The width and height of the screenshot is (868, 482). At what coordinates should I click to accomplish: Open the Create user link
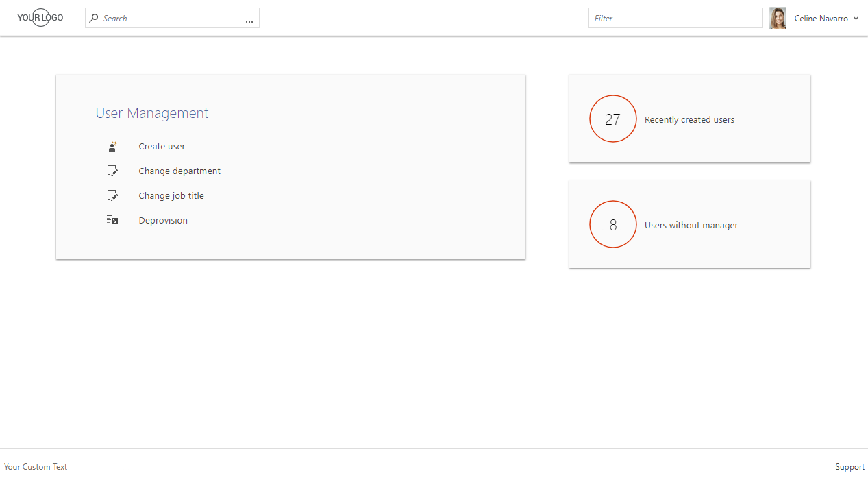162,146
